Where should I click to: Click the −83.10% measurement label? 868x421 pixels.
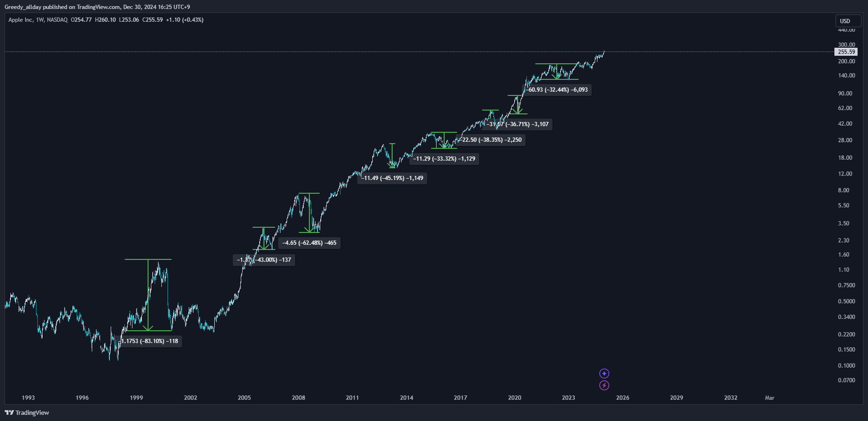pyautogui.click(x=149, y=341)
